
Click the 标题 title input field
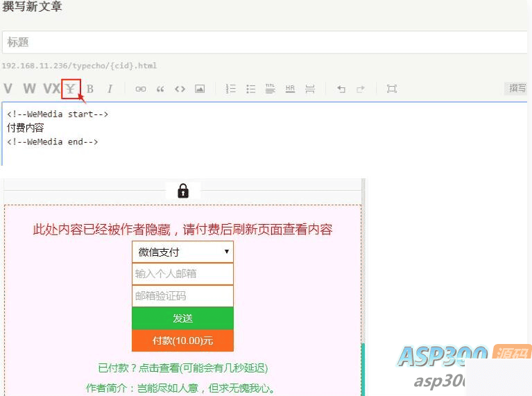click(x=265, y=42)
